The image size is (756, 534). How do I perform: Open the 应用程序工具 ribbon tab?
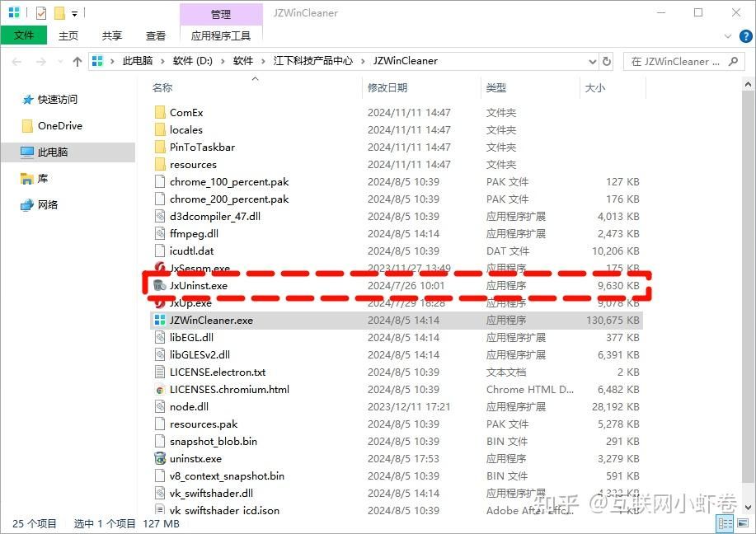(221, 35)
